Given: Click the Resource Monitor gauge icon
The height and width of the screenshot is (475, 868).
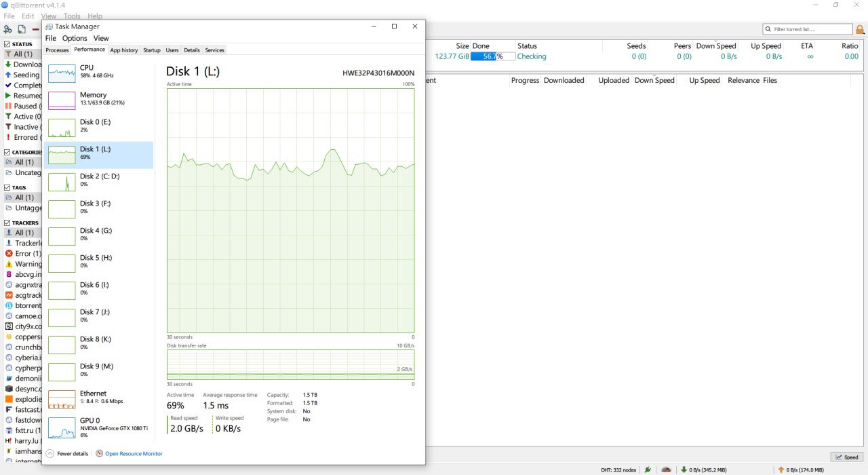Looking at the screenshot, I should [x=100, y=453].
